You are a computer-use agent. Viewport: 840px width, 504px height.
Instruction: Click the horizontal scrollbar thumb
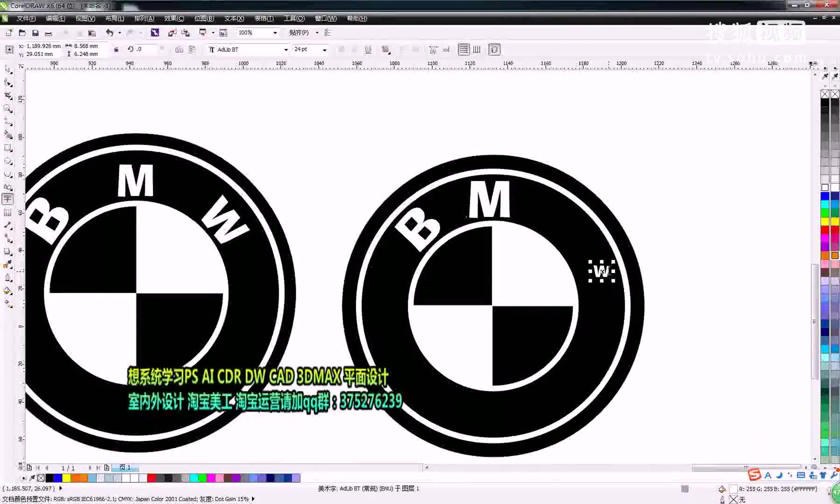pyautogui.click(x=747, y=467)
